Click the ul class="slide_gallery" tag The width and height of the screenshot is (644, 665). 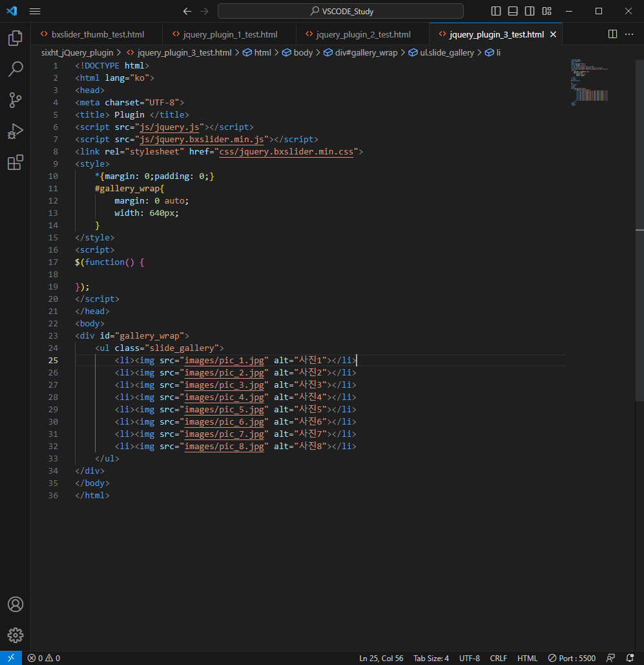(x=159, y=348)
